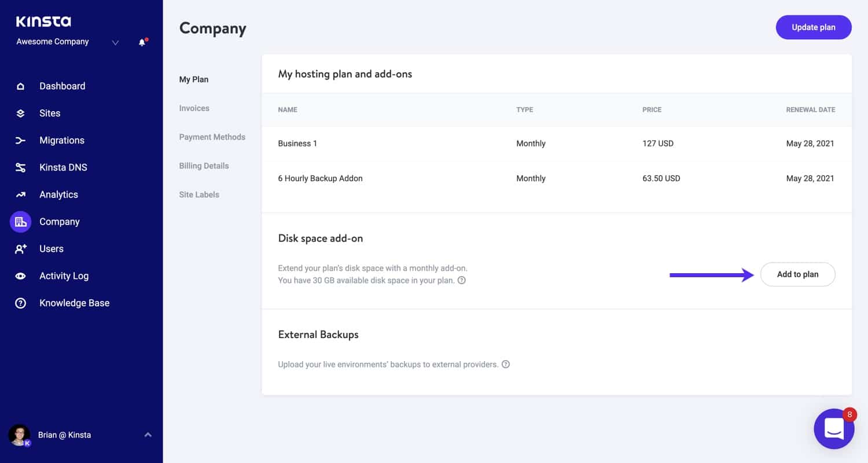Viewport: 868px width, 463px height.
Task: Click the 127 USD price cell
Action: pyautogui.click(x=658, y=144)
